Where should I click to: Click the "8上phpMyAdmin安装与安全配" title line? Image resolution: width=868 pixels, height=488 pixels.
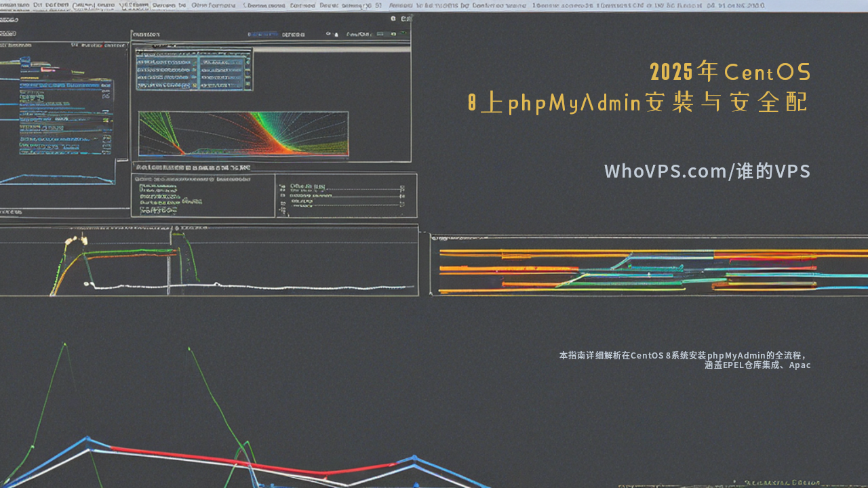tap(639, 102)
